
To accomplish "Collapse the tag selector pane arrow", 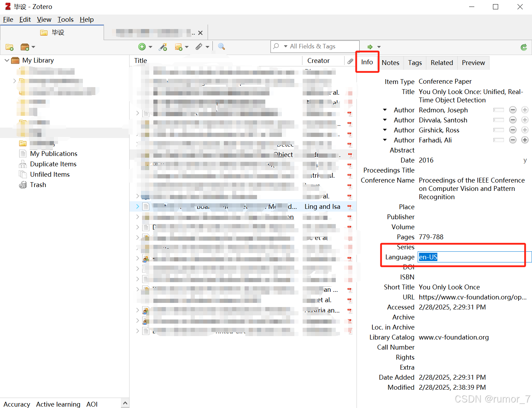I will (x=125, y=403).
